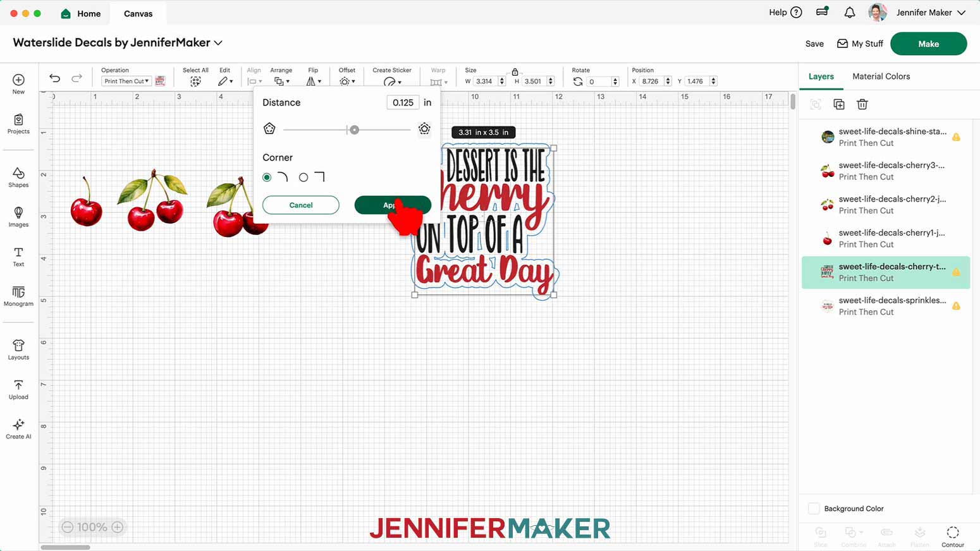Image resolution: width=980 pixels, height=551 pixels.
Task: Select the sweet-life-decals-shine-sta layer
Action: point(886,137)
